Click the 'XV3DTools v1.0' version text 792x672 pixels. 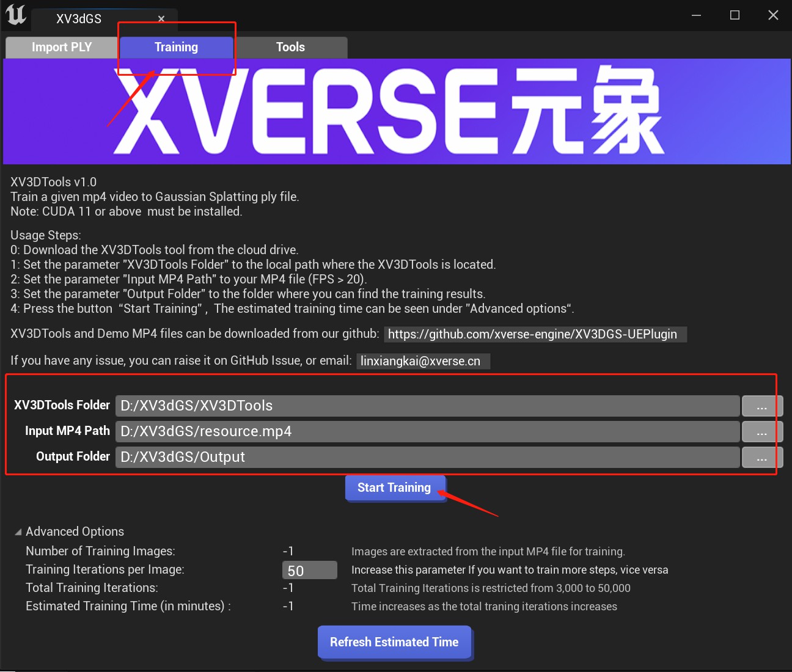[54, 182]
